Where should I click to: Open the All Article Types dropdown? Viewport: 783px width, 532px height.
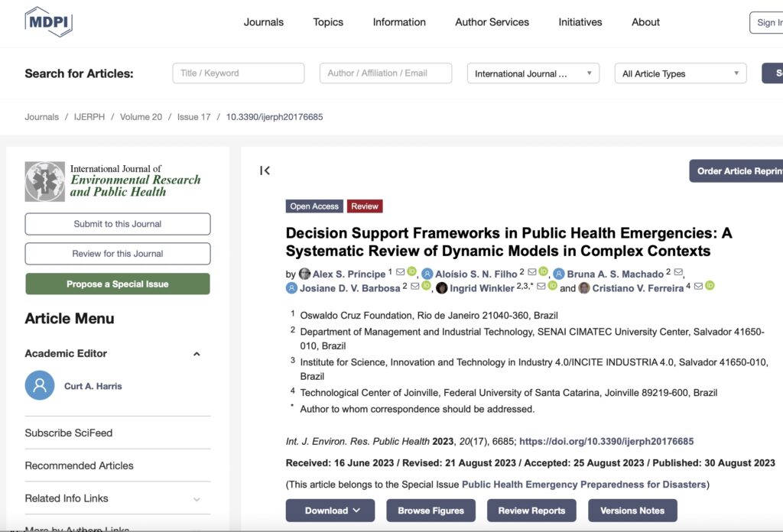680,73
